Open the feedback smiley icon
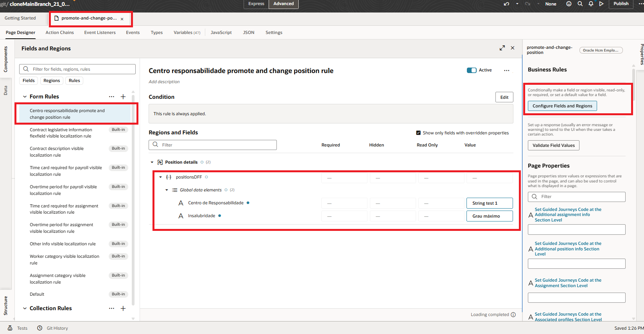 coord(569,4)
